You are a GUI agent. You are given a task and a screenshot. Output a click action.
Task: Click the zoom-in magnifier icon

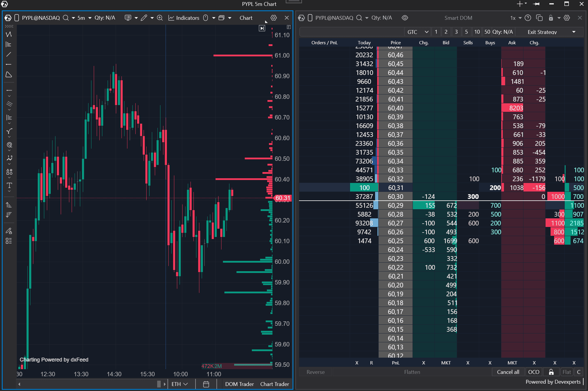click(160, 18)
